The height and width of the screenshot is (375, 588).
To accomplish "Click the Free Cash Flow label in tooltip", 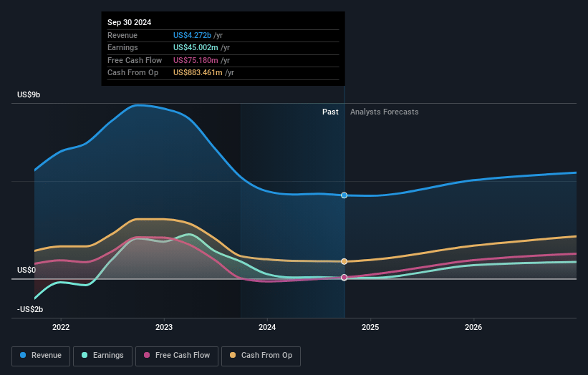I will [x=135, y=60].
